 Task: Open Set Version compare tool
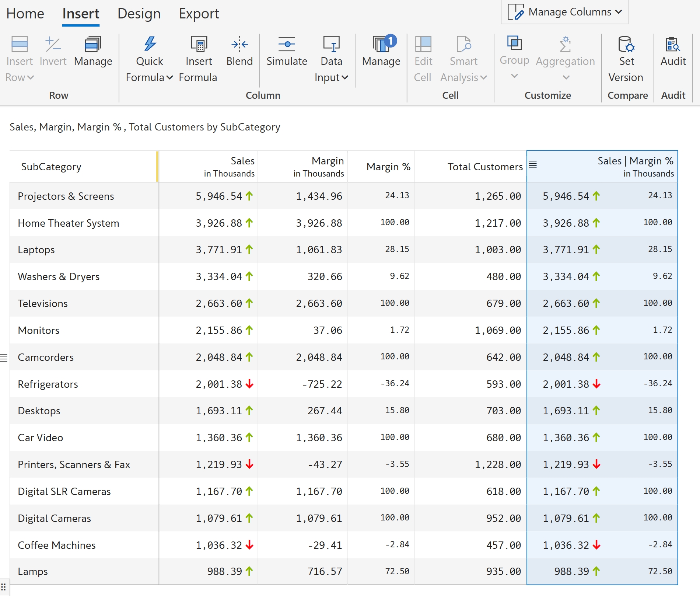point(626,44)
